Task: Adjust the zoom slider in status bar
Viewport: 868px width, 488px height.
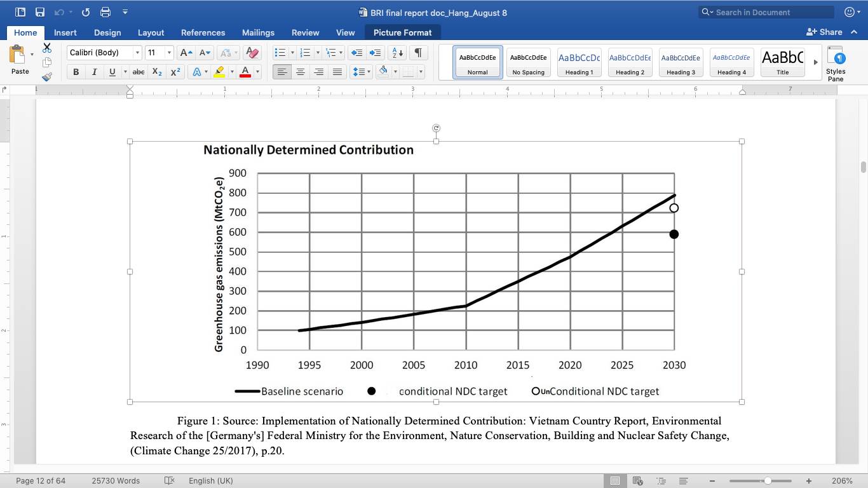Action: [x=768, y=481]
